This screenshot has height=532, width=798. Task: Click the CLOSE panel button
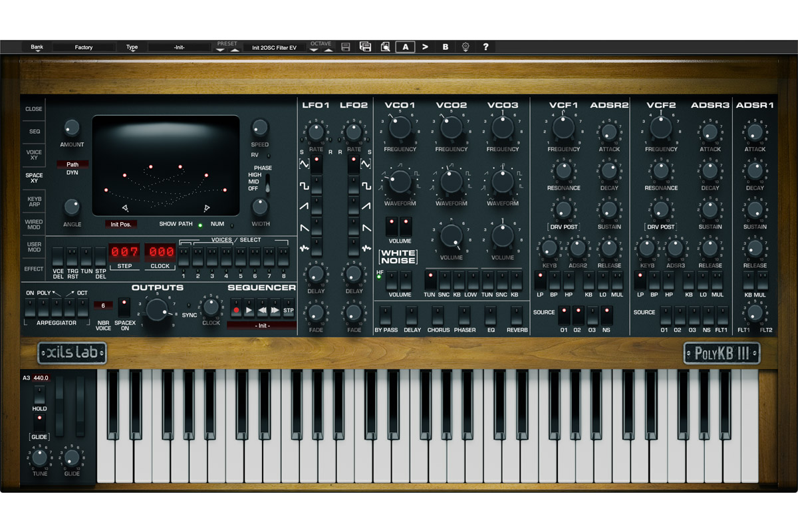tap(34, 108)
